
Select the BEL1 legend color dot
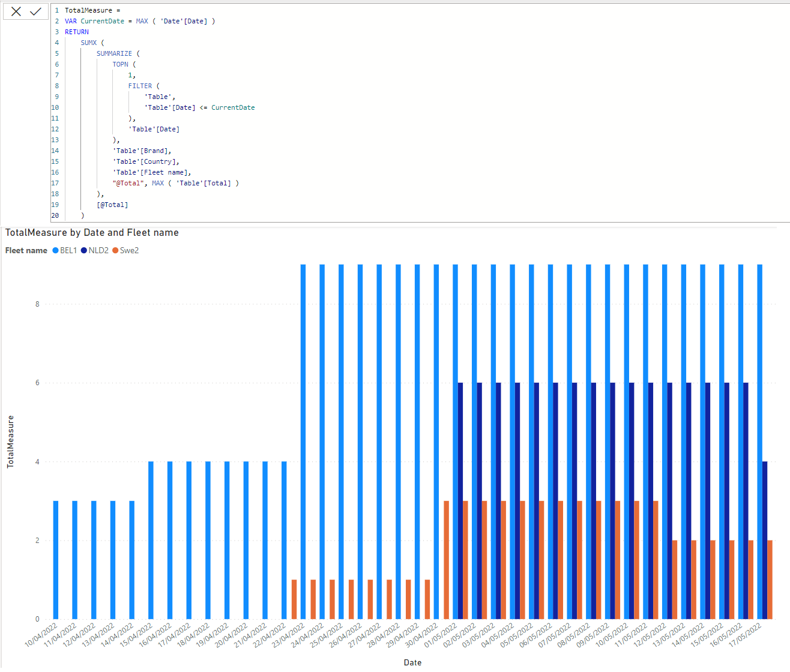pyautogui.click(x=55, y=251)
